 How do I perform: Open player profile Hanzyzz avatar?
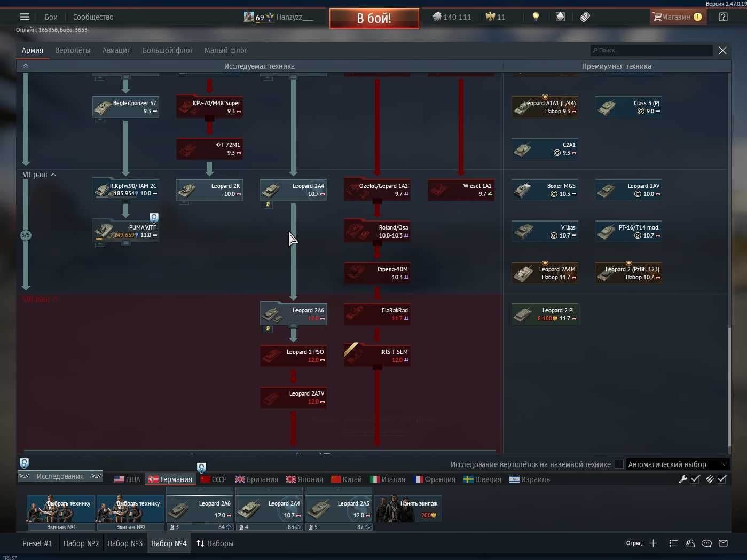point(249,17)
